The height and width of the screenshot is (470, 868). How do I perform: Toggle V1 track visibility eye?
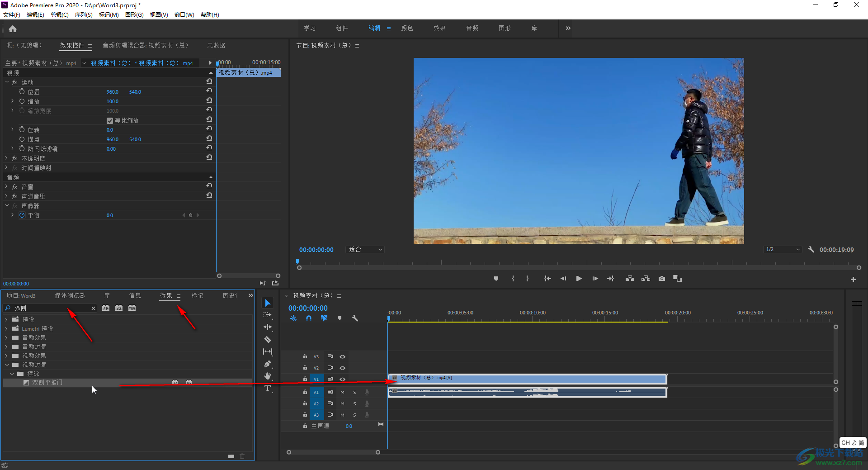point(343,379)
